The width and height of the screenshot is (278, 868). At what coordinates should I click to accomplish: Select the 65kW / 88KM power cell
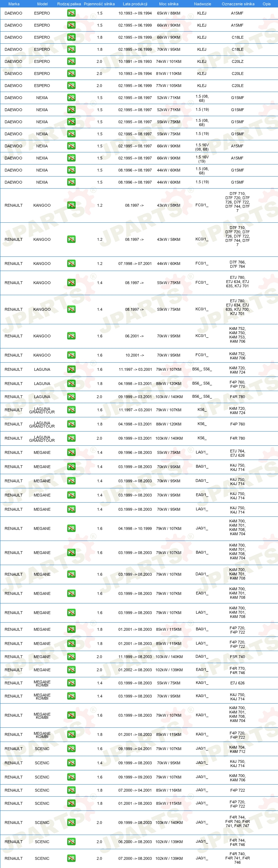(169, 13)
